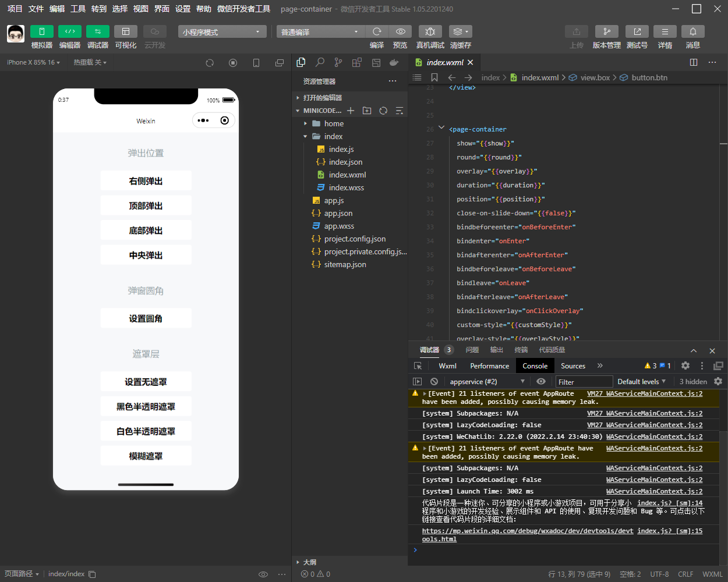Open the 小程序模式 mode dropdown
This screenshot has width=728, height=582.
[x=222, y=31]
